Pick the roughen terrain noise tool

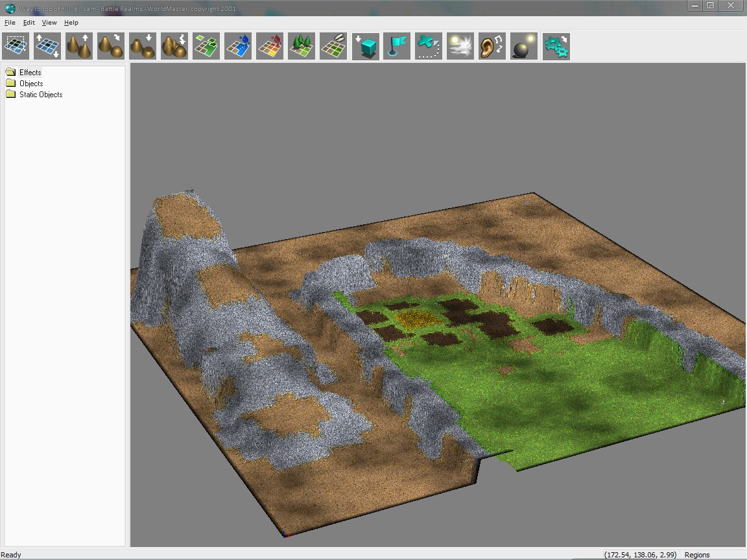point(174,46)
